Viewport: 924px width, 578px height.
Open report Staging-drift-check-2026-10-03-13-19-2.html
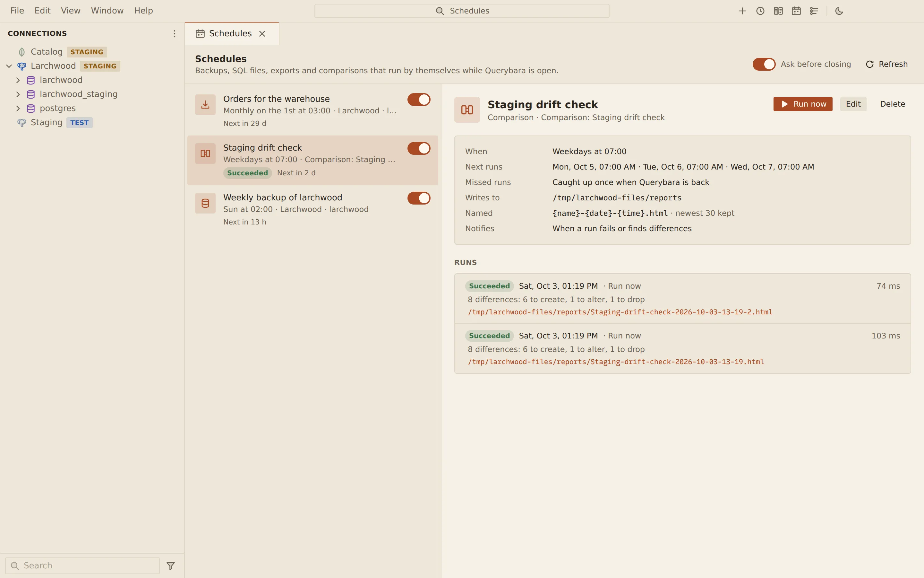tap(620, 312)
